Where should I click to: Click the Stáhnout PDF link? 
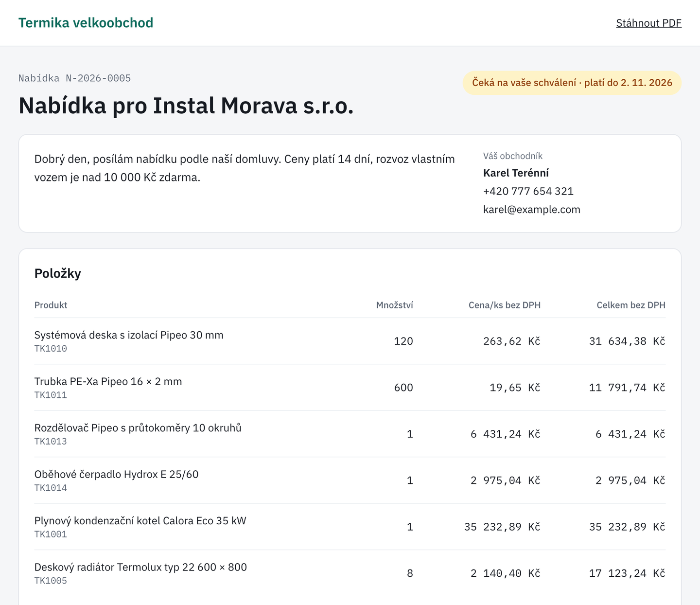coord(648,23)
